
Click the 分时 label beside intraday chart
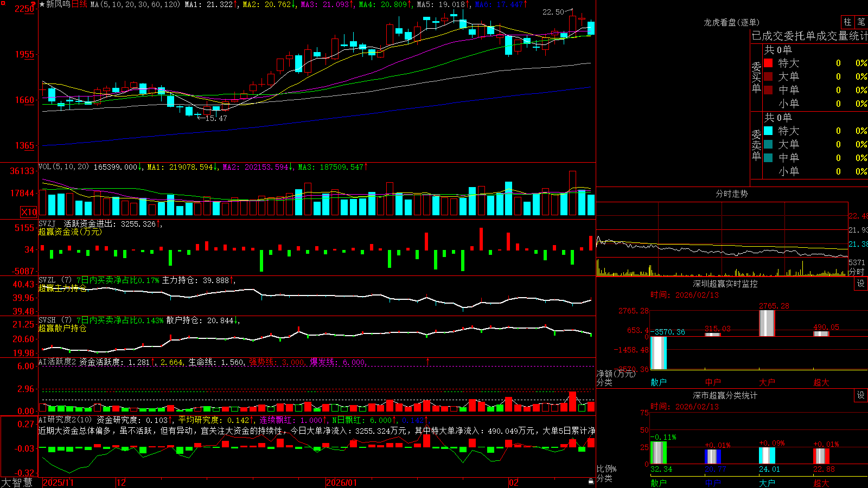click(857, 272)
